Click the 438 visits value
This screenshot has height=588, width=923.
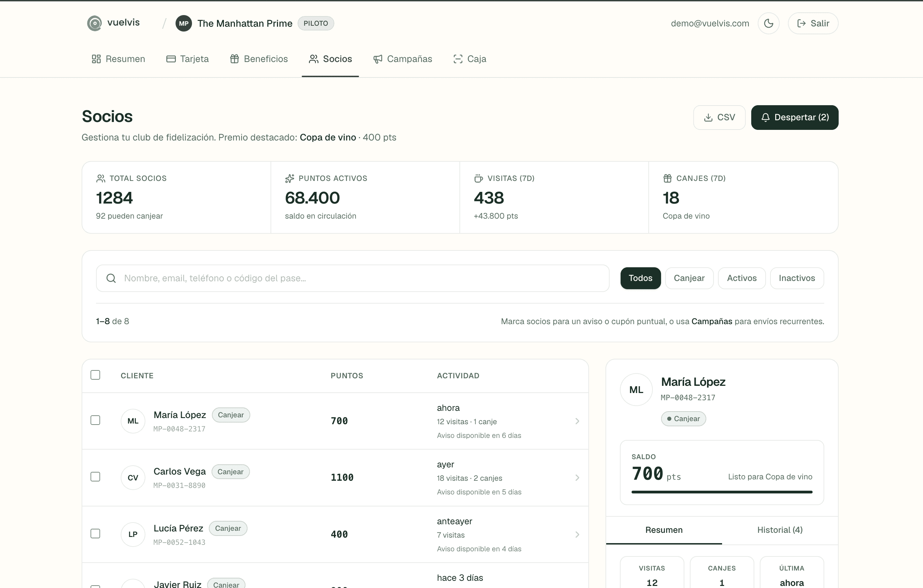click(489, 198)
